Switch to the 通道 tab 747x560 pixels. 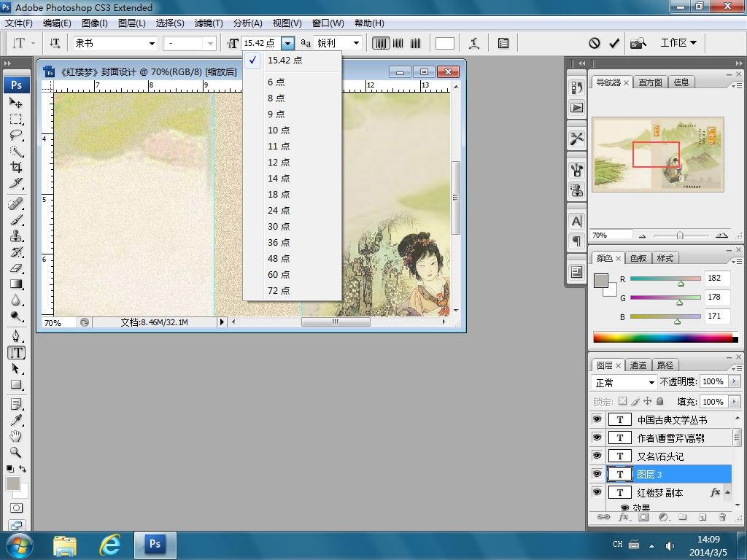point(638,365)
